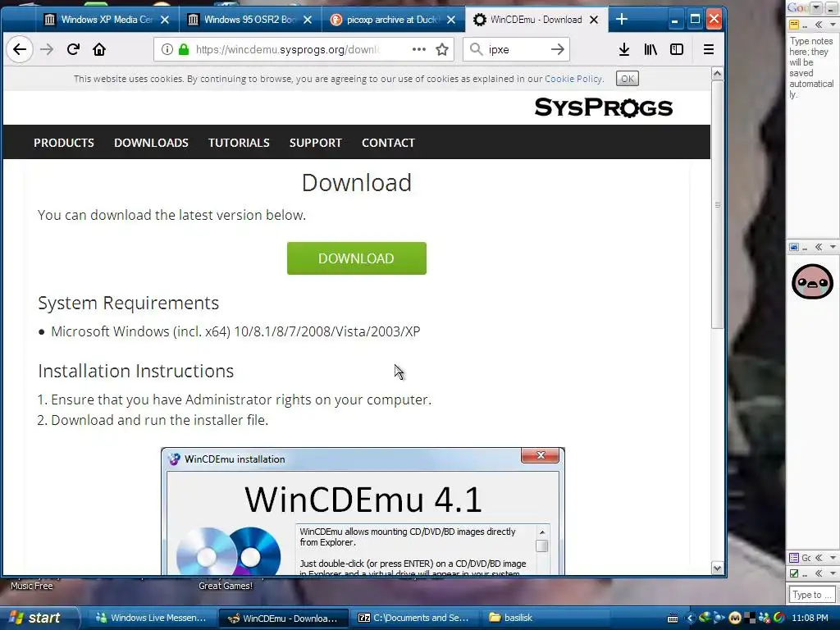This screenshot has width=840, height=630.
Task: Click the SysProgs logo
Action: [603, 107]
